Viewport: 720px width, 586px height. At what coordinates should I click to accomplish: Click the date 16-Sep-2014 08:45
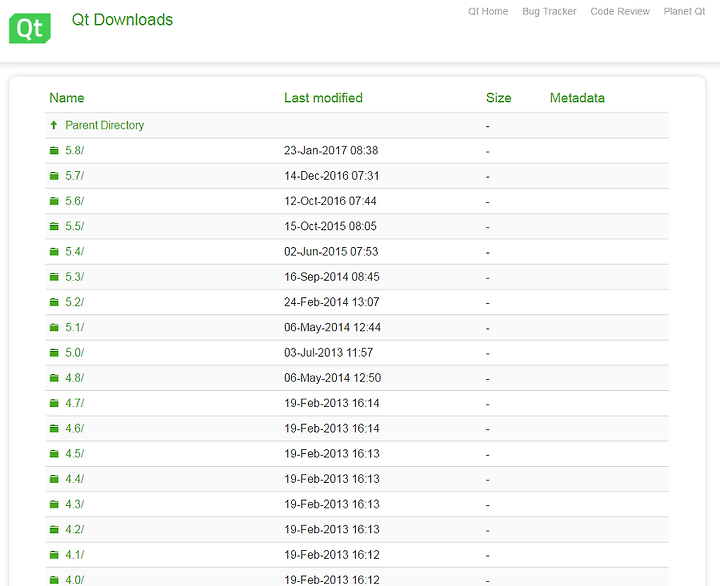[x=332, y=276]
